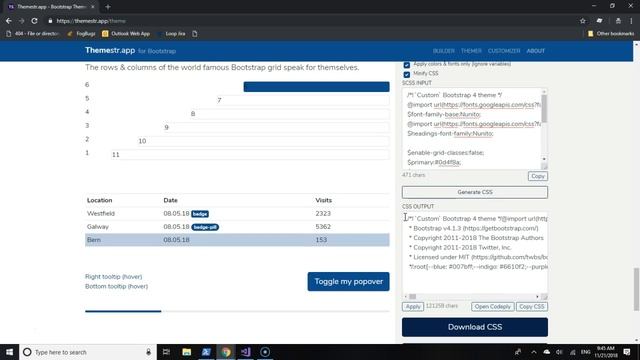Open the 404 - File or directory bookmark
The image size is (640, 360).
(33, 33)
